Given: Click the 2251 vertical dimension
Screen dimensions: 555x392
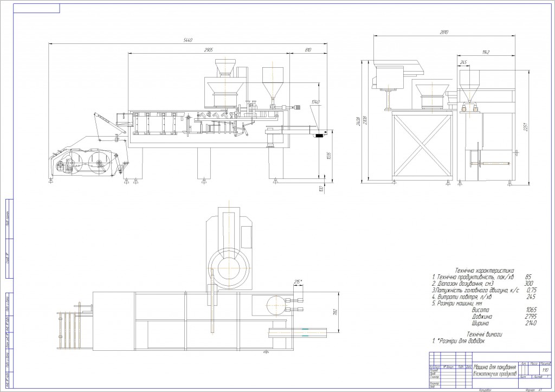Looking at the screenshot, I should tap(526, 127).
